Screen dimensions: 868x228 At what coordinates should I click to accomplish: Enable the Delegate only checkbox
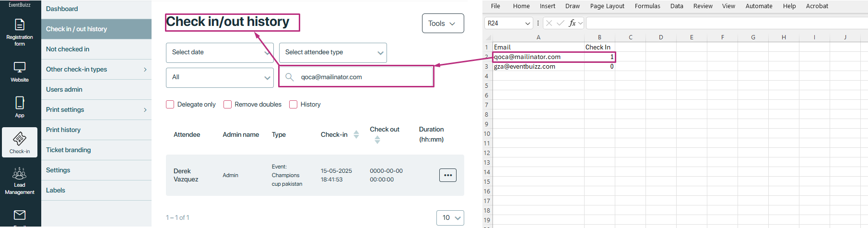[170, 105]
